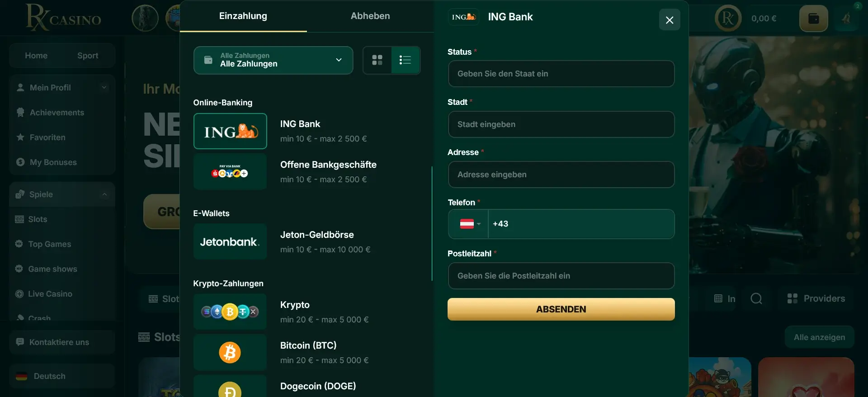Click the Favoriten star icon
868x397 pixels.
(x=20, y=137)
